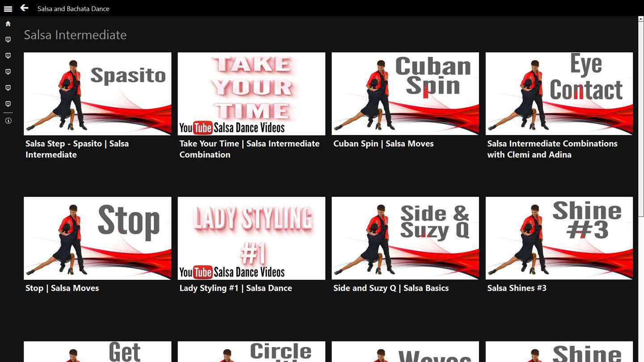Viewport: 644px width, 362px height.
Task: Click the title 'Stop | Salsa Moves'
Action: tap(62, 288)
